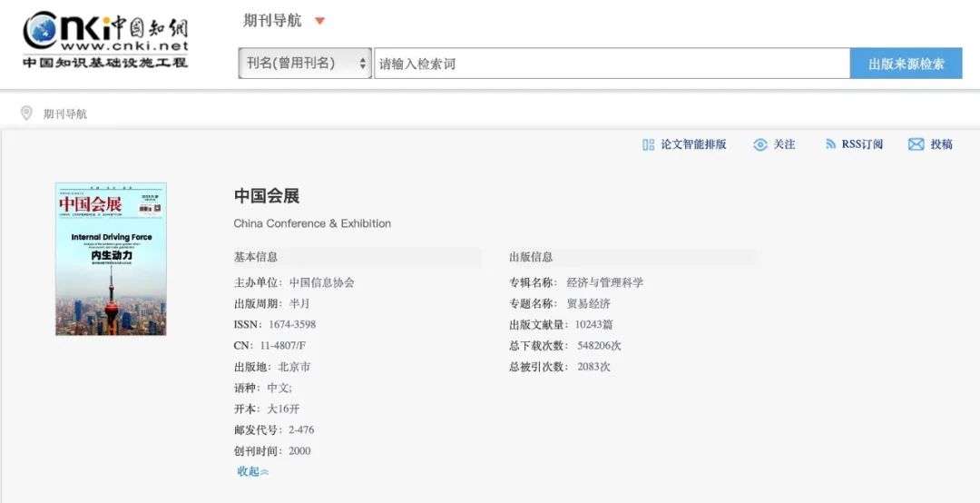Toggle the 关注 eye icon
The image size is (980, 503).
760,144
